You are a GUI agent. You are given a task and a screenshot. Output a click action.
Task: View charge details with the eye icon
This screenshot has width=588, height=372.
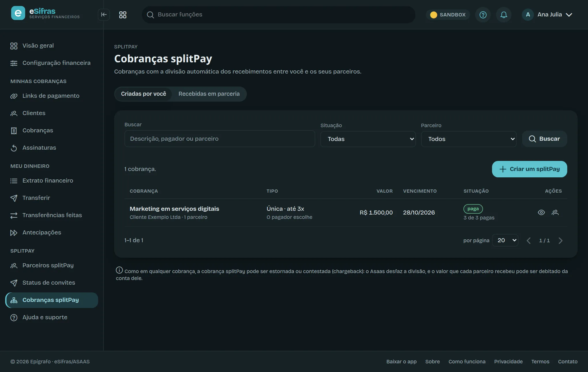tap(541, 213)
